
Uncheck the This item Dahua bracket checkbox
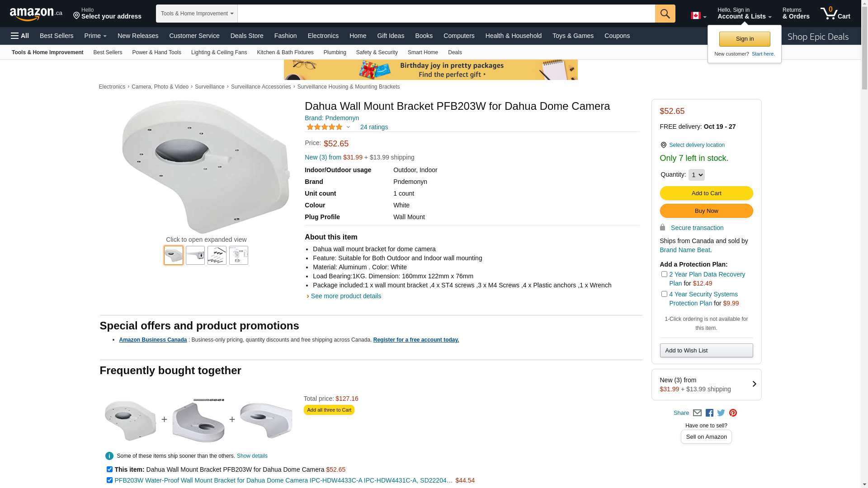point(109,469)
